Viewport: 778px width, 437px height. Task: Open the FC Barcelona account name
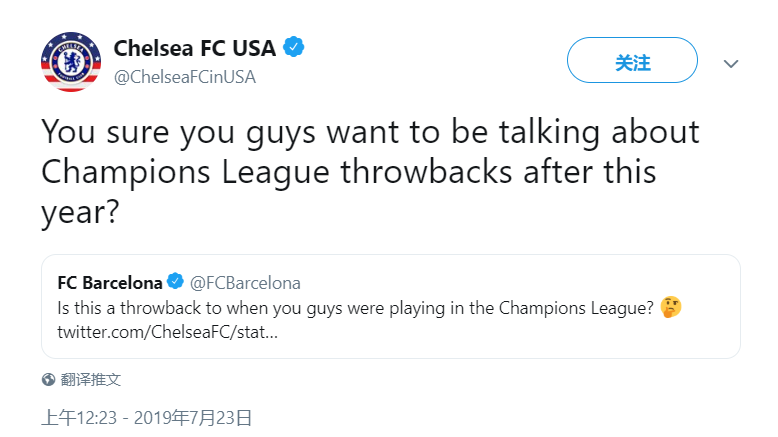click(110, 283)
